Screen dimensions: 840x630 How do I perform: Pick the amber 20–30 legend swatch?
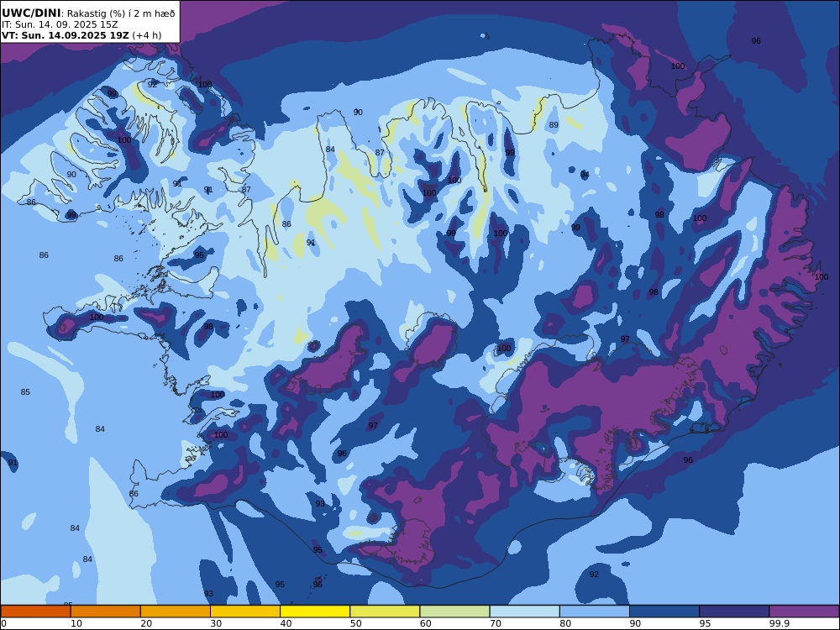[176, 612]
